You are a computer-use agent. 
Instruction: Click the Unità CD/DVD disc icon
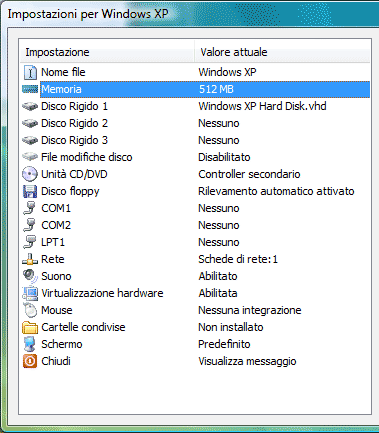[30, 174]
